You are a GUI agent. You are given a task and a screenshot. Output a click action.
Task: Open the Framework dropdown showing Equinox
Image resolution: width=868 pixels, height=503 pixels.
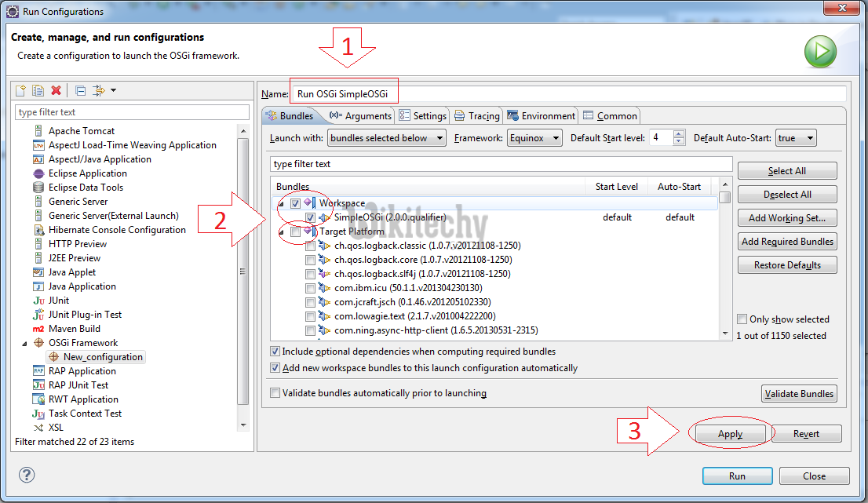tap(534, 138)
